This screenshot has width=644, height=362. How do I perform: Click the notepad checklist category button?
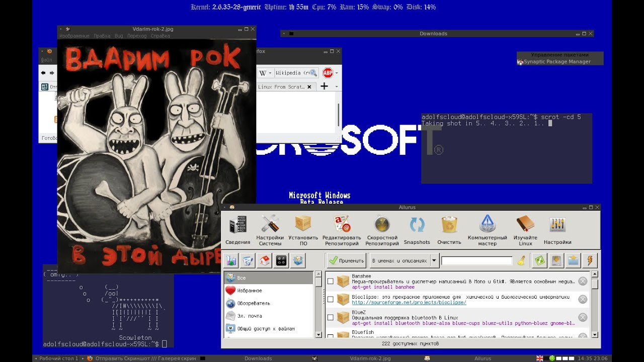[248, 260]
